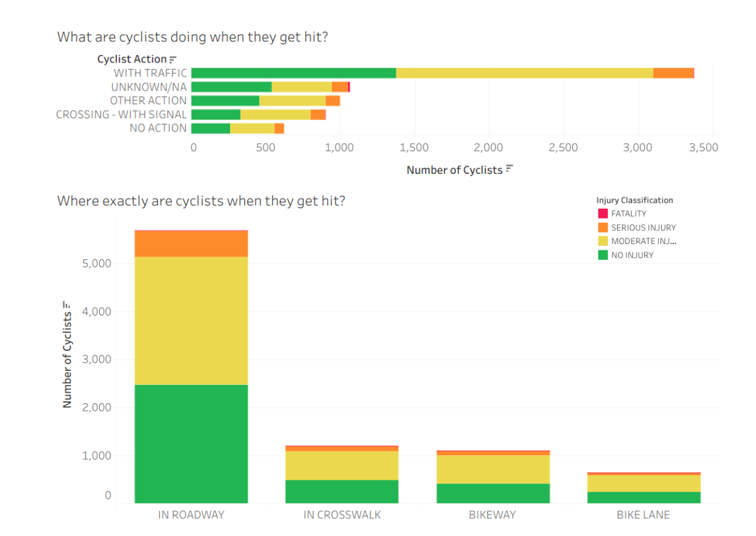The width and height of the screenshot is (756, 536).
Task: Select green segment of IN ROADWAY bar
Action: click(x=191, y=444)
